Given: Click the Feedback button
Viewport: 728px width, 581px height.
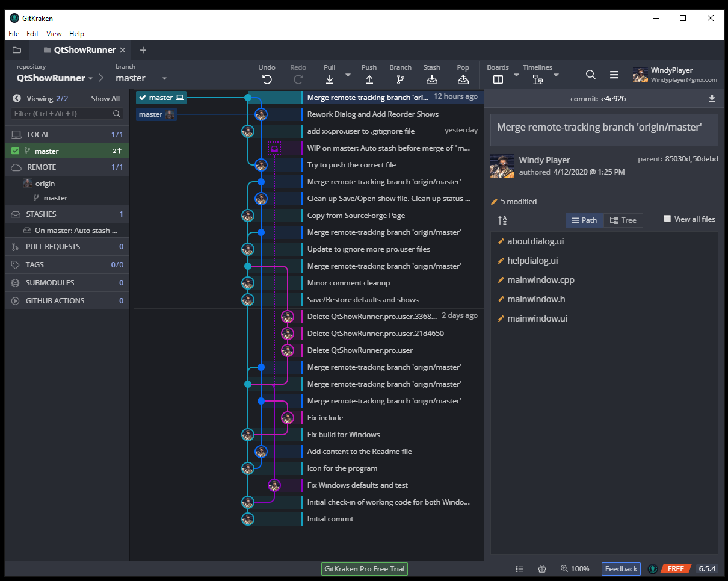Looking at the screenshot, I should [x=621, y=569].
